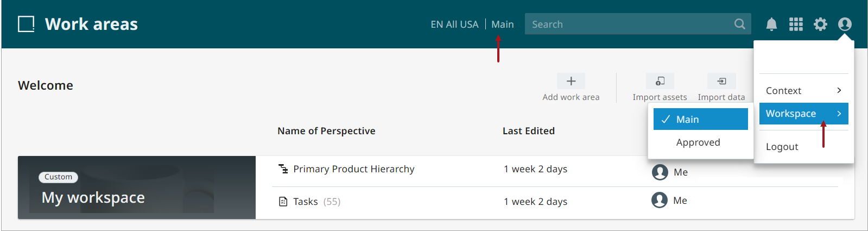This screenshot has width=868, height=231.
Task: Click Logout in the user menu
Action: point(782,147)
